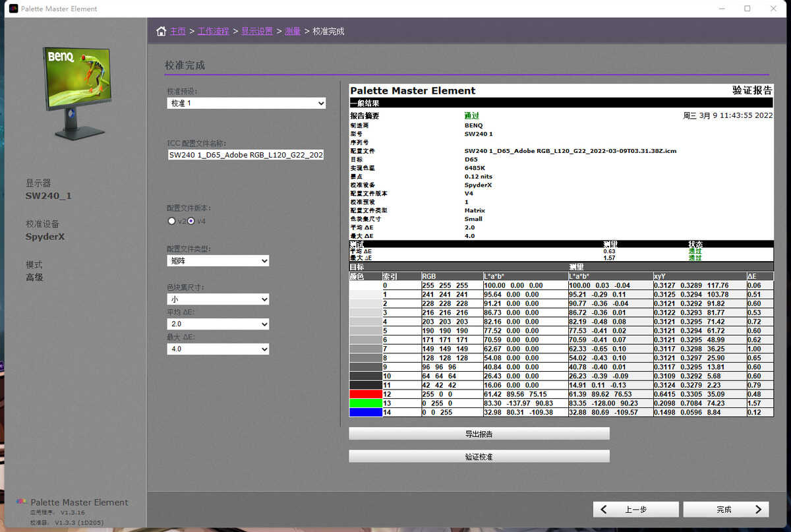
Task: Click the dark gray swatch in row 11
Action: (x=366, y=384)
